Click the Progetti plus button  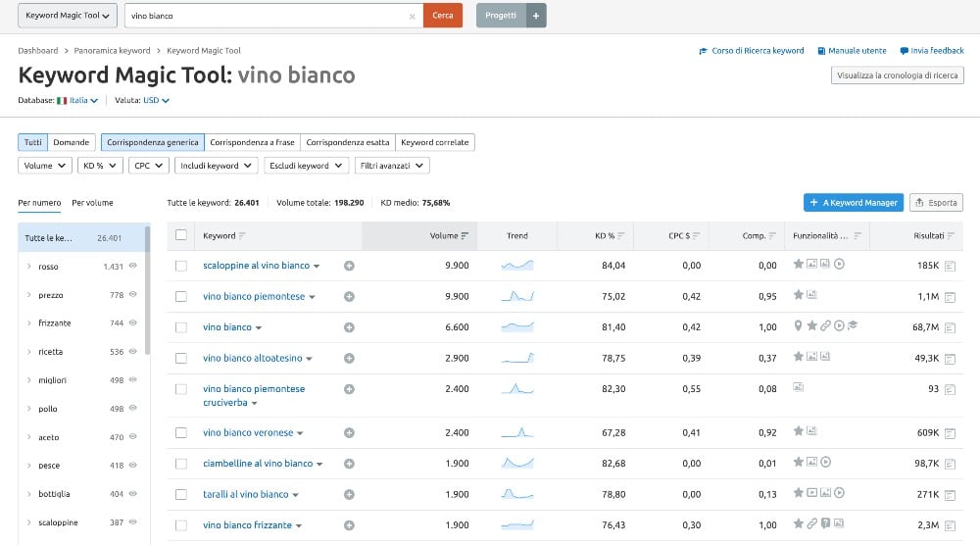coord(536,16)
